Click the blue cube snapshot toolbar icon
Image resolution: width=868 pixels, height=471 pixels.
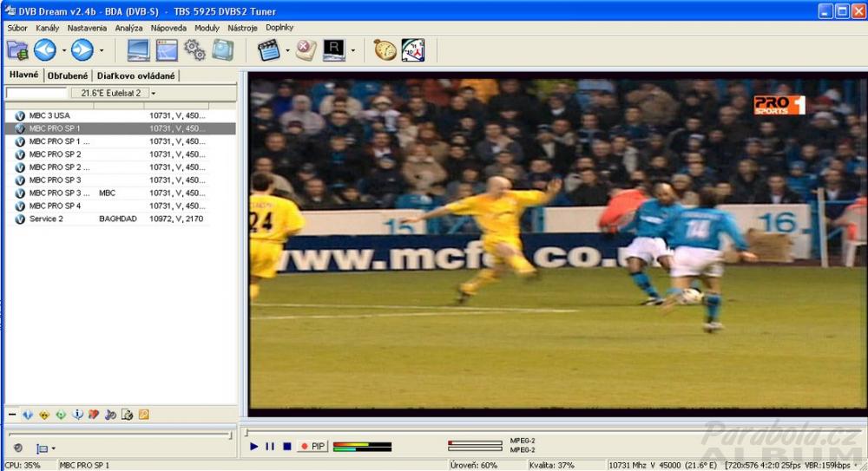(x=222, y=50)
